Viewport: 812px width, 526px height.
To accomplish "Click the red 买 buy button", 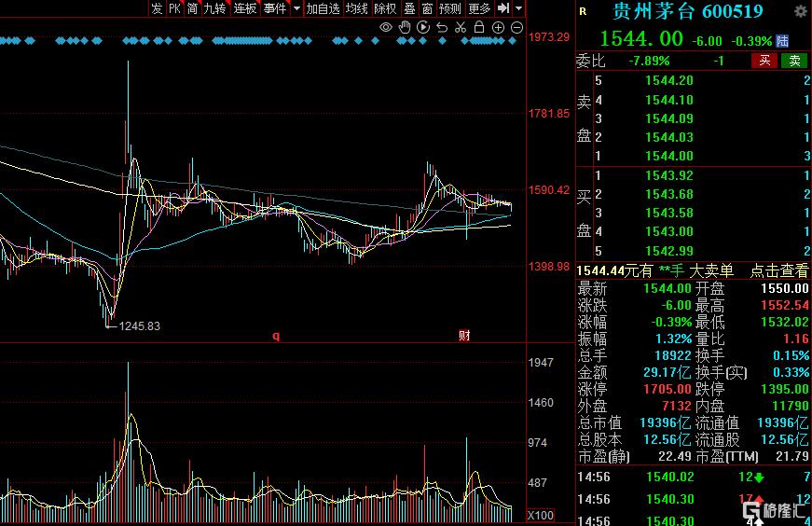I will [x=764, y=61].
